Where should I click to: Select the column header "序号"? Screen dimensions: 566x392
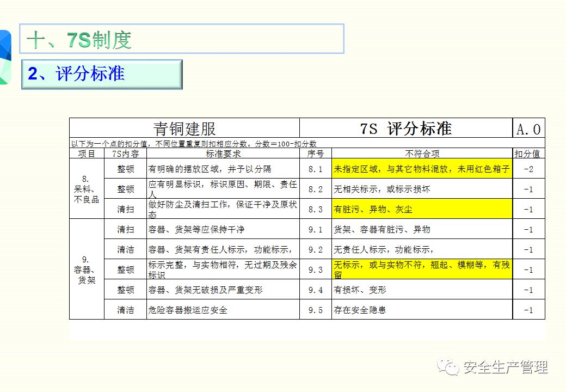point(316,154)
